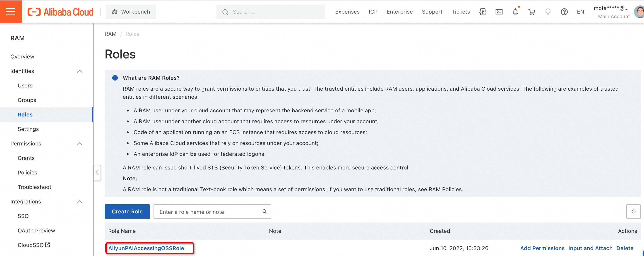
Task: Open the Support menu
Action: (x=432, y=12)
